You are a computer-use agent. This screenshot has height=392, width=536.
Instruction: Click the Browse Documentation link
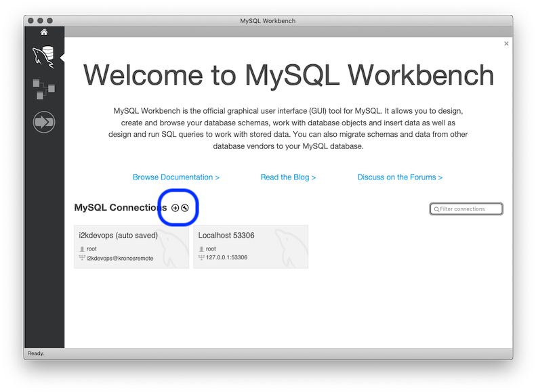176,177
